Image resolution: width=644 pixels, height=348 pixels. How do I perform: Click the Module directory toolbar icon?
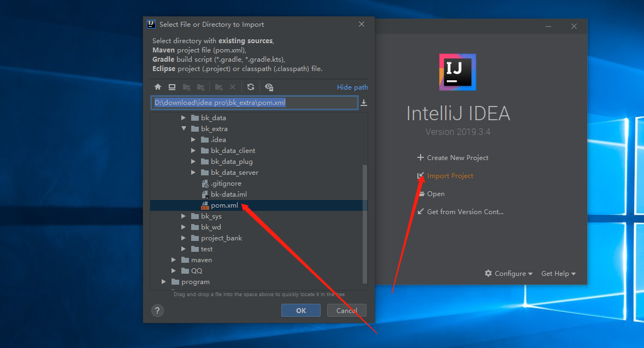200,87
